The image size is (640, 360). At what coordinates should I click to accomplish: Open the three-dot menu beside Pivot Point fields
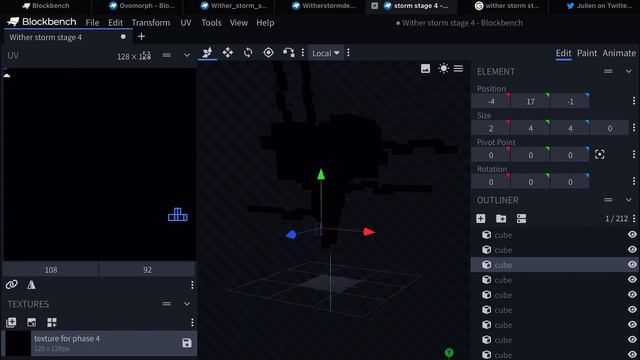point(634,154)
